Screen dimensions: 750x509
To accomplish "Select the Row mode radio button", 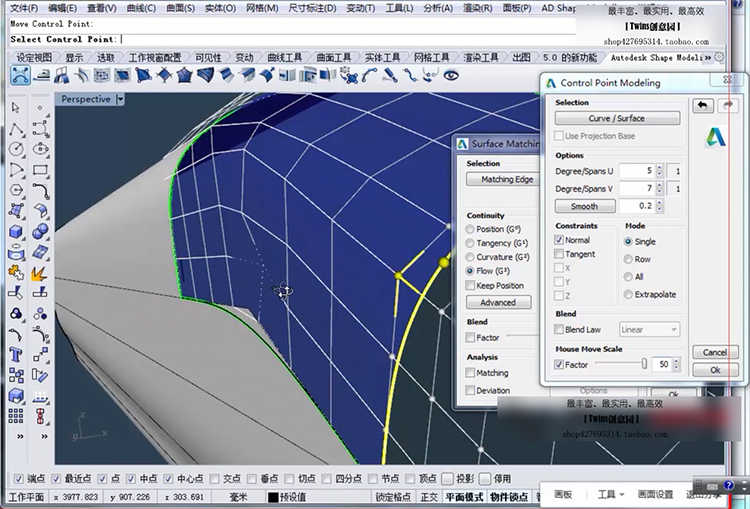I will (628, 259).
